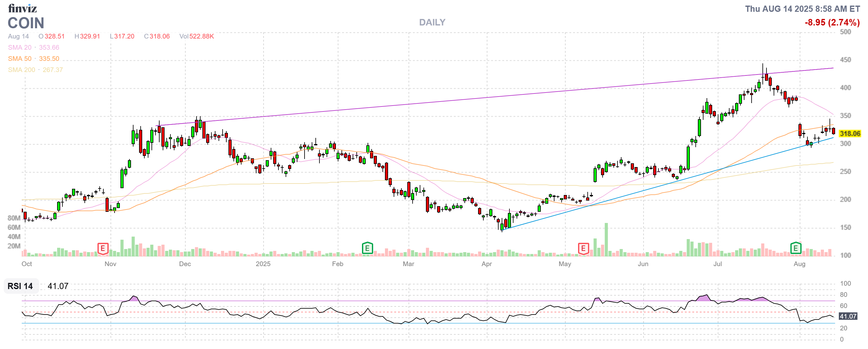
Task: Click the 500 price axis label
Action: (845, 32)
